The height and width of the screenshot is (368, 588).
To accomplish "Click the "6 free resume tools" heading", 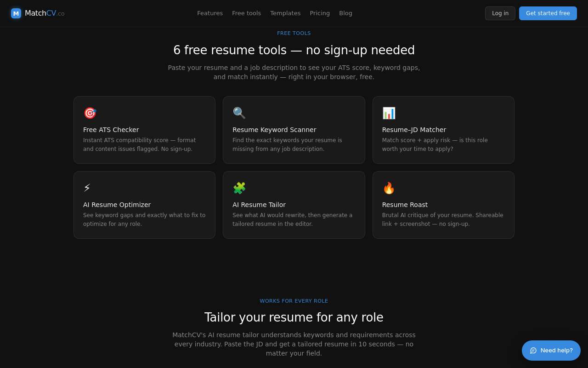I will click(294, 50).
